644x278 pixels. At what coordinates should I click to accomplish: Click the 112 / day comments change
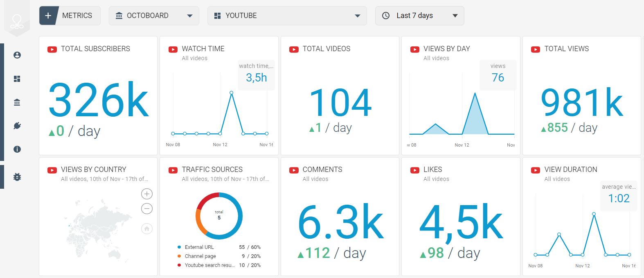tap(331, 253)
